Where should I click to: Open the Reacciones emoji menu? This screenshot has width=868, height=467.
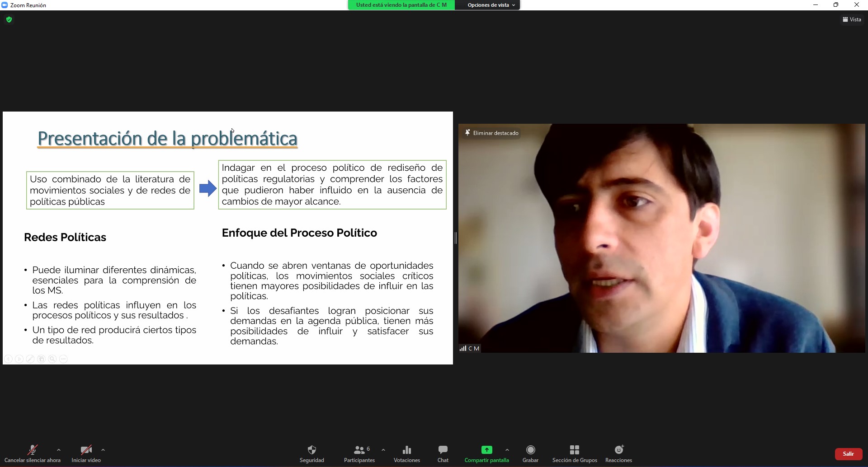(619, 453)
